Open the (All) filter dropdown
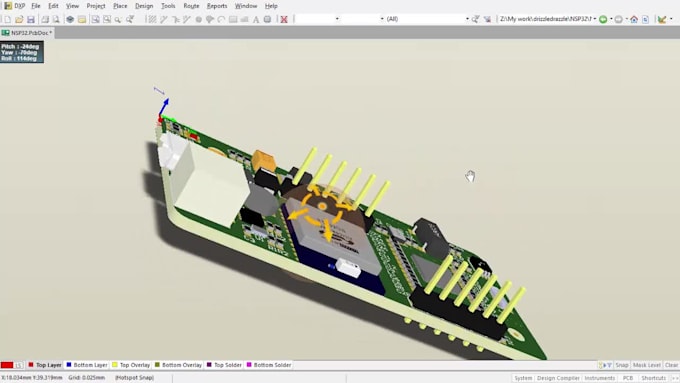The height and width of the screenshot is (383, 680). point(467,19)
